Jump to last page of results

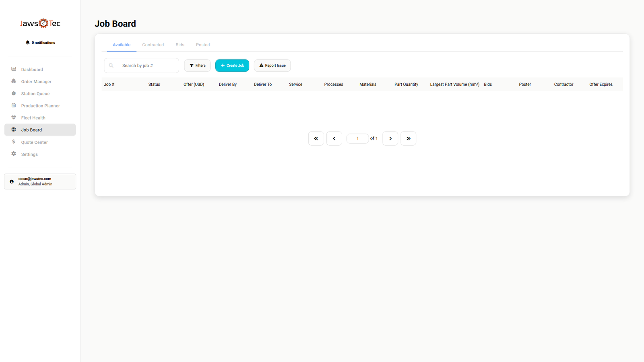click(408, 138)
